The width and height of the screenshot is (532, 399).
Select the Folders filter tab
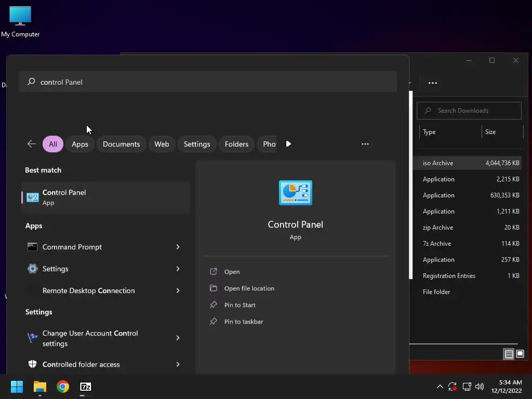coord(236,144)
